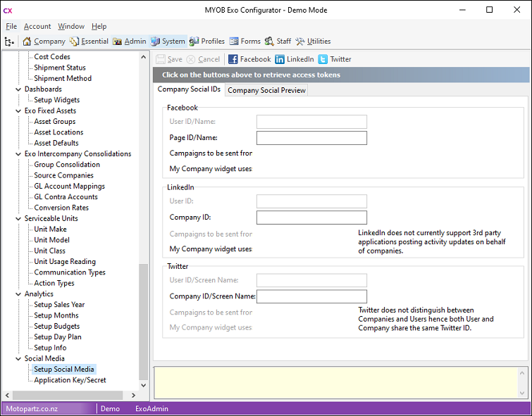Select Application Key/Secret tree item
The height and width of the screenshot is (416, 532).
point(70,380)
